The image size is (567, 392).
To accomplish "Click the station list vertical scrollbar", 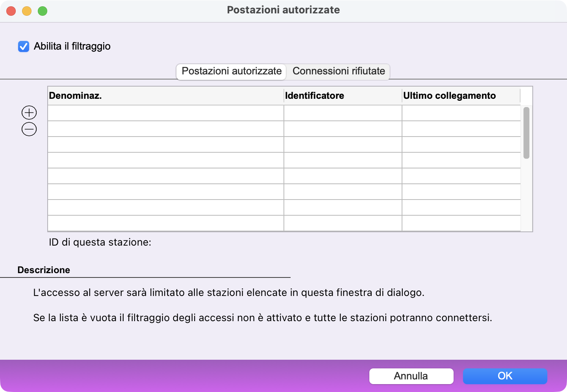I will [x=526, y=133].
